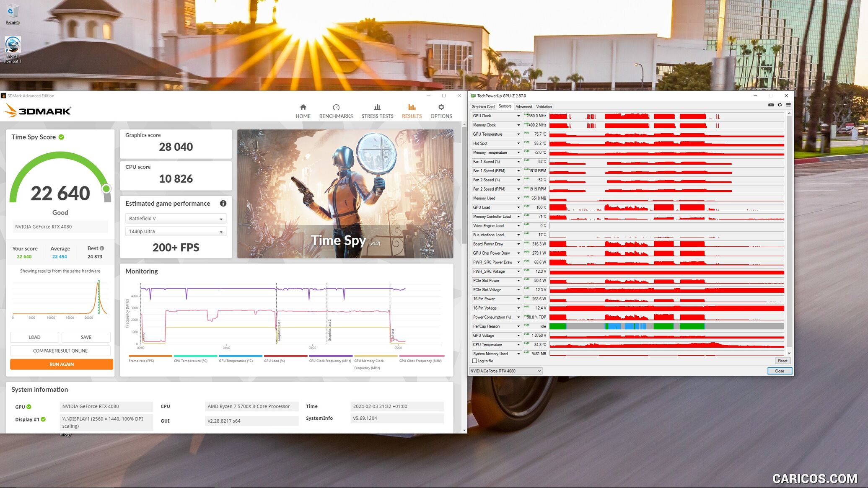Click the GPU-Z refresh icon
This screenshot has height=488, width=868.
(x=780, y=105)
